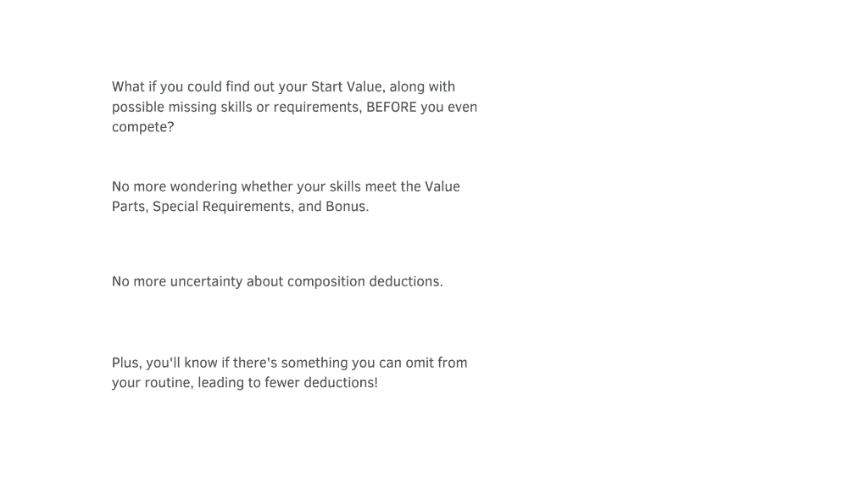Click the phrase "along with" in first paragraph

coord(422,87)
